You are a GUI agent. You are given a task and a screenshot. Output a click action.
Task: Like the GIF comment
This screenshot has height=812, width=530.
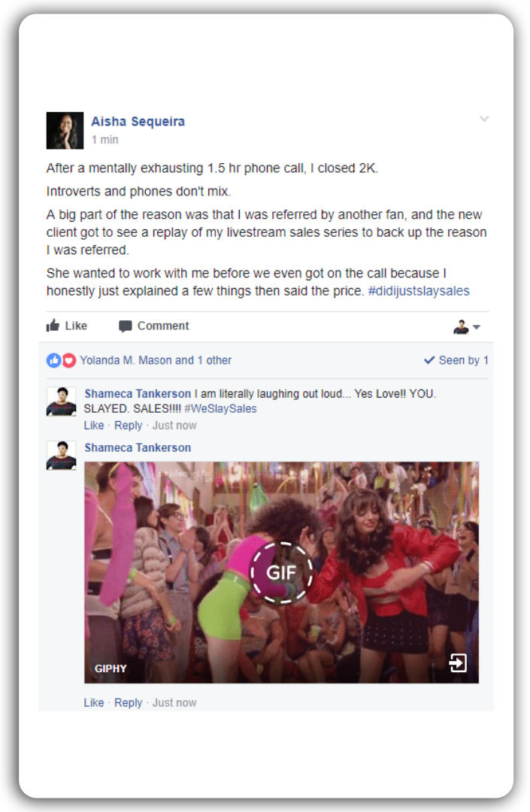click(x=94, y=703)
